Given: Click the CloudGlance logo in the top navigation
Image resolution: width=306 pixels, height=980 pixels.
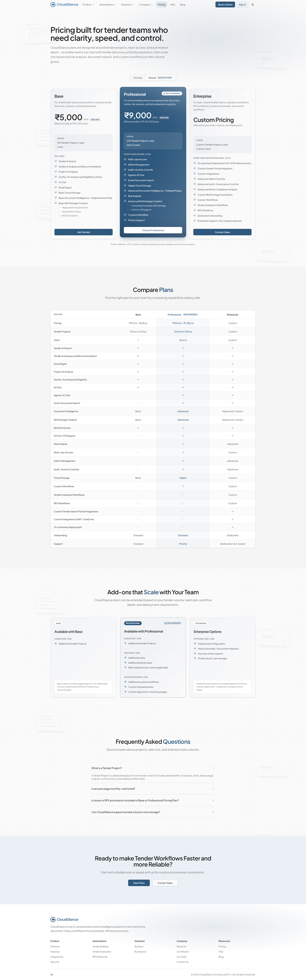Looking at the screenshot, I should [64, 5].
